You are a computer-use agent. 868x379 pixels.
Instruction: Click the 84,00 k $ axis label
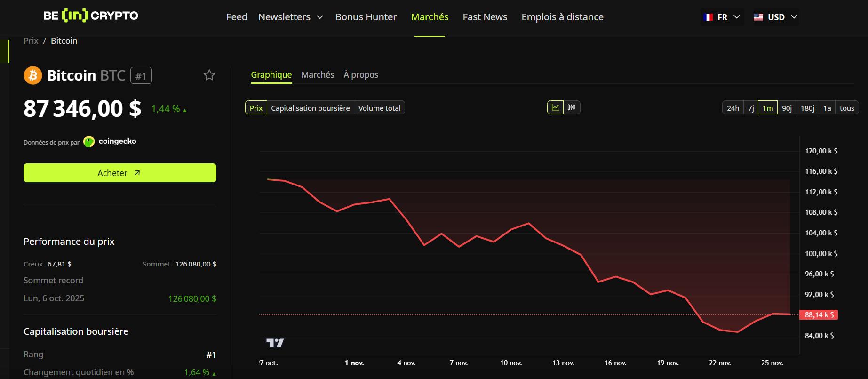[819, 336]
